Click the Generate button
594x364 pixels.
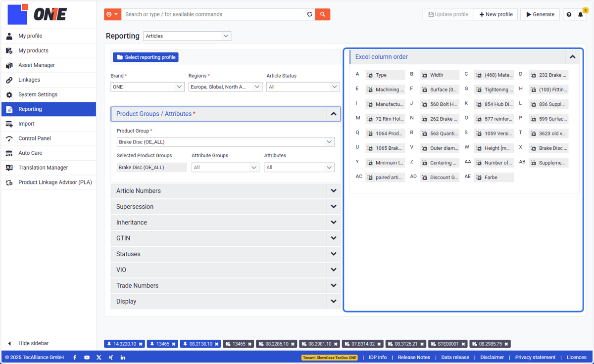[540, 14]
